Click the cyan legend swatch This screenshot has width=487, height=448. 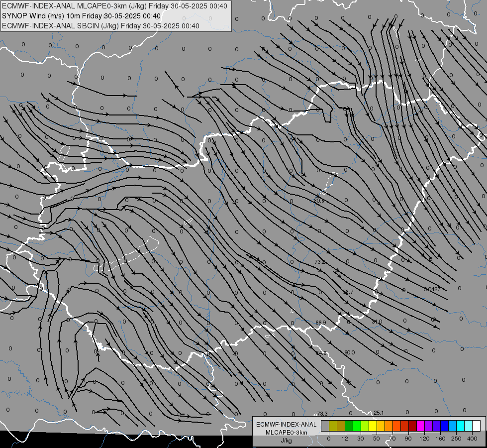click(460, 426)
